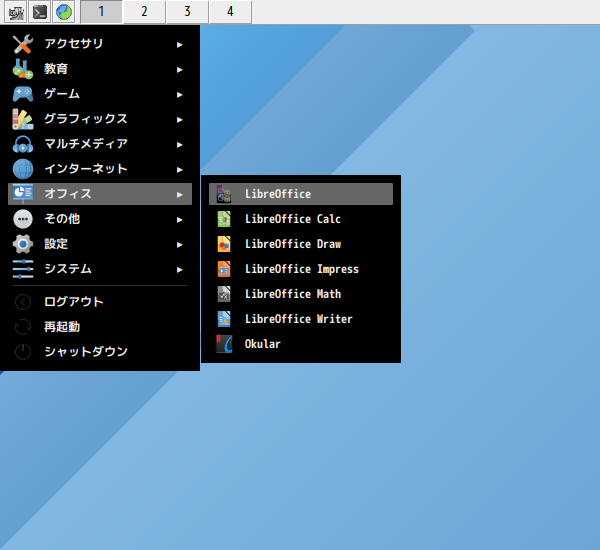Viewport: 600px width, 550px height.
Task: Open the web browser panel icon
Action: [64, 12]
